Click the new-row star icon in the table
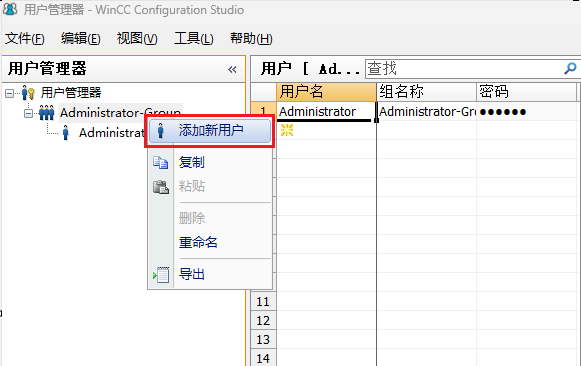Viewport: 581px width, 366px height. 287,130
